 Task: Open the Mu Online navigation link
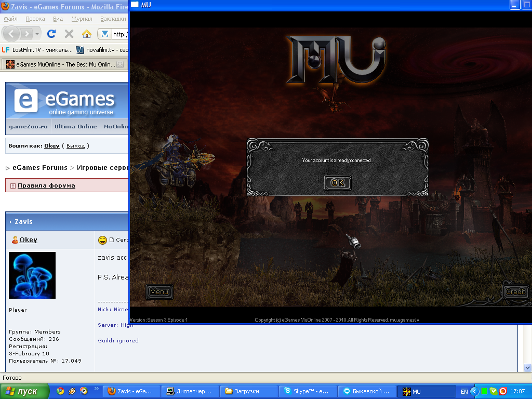point(116,127)
